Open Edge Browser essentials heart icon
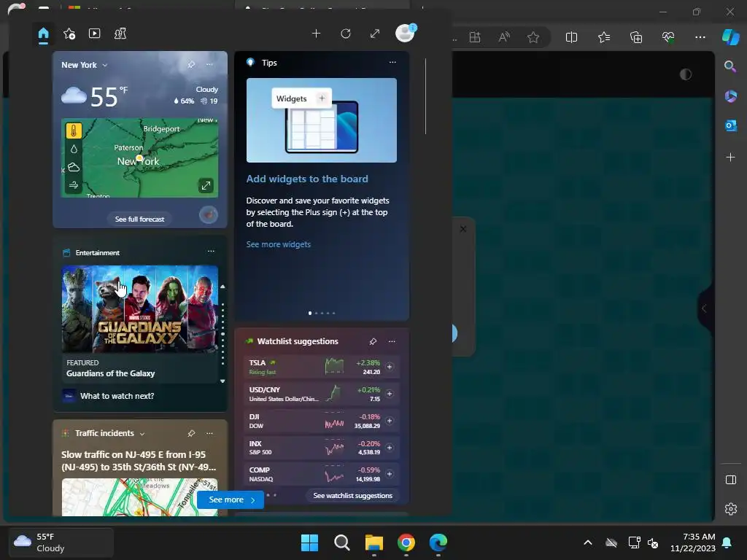The image size is (747, 560). point(668,37)
